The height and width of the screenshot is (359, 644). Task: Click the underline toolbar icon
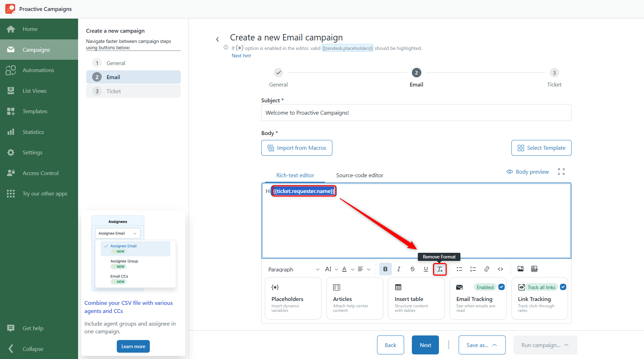tap(426, 269)
